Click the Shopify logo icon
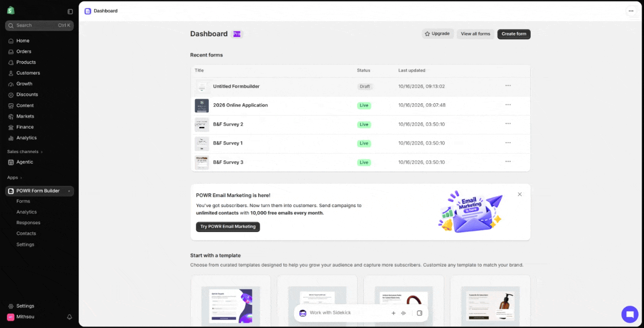The image size is (644, 328). point(11,11)
